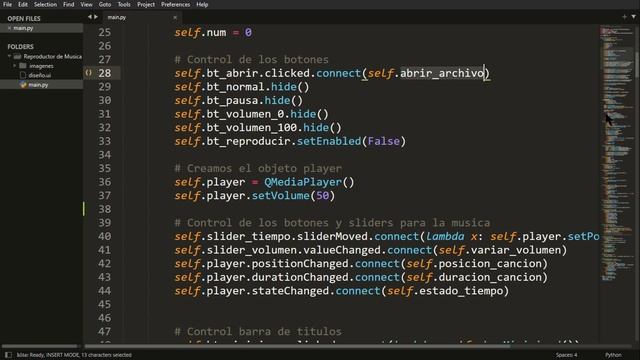
Task: Click '# Control barra de titulos' comment
Action: (258, 331)
